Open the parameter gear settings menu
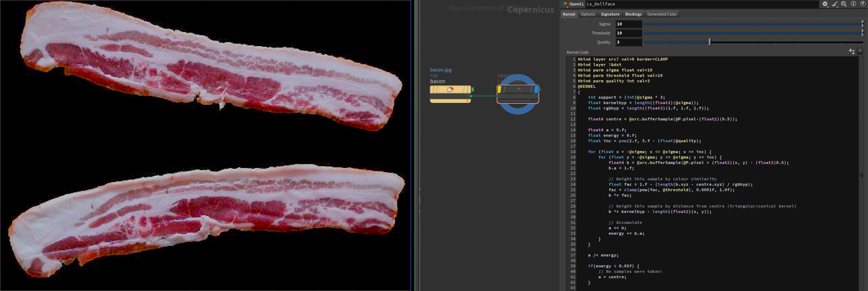Screen dimensions: 868x291 click(x=825, y=4)
